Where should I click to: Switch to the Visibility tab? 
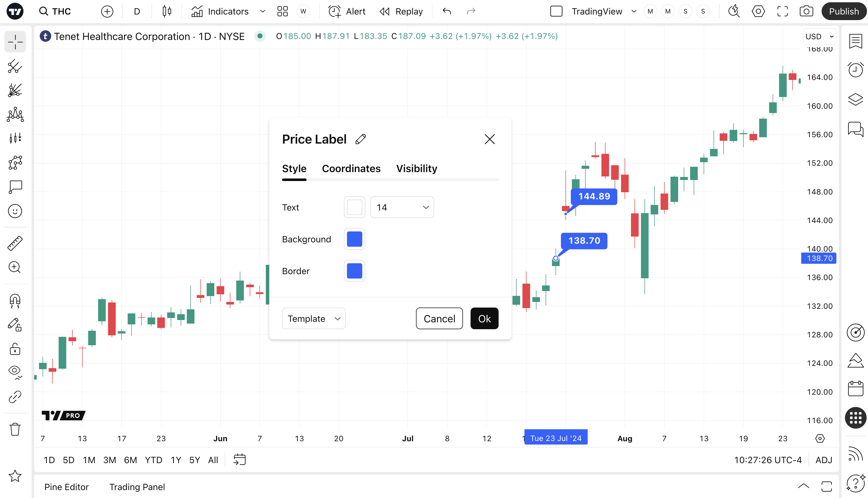click(x=417, y=169)
